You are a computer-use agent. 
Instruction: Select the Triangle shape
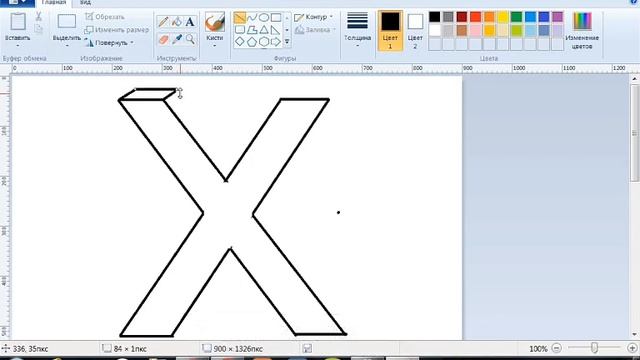click(x=264, y=30)
